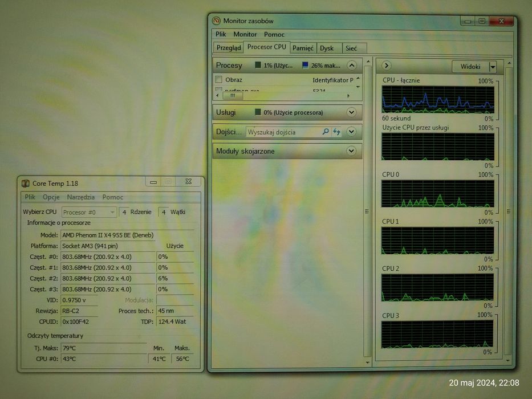Click the Monitor zasobów title bar icon
The height and width of the screenshot is (399, 532).
pyautogui.click(x=216, y=21)
